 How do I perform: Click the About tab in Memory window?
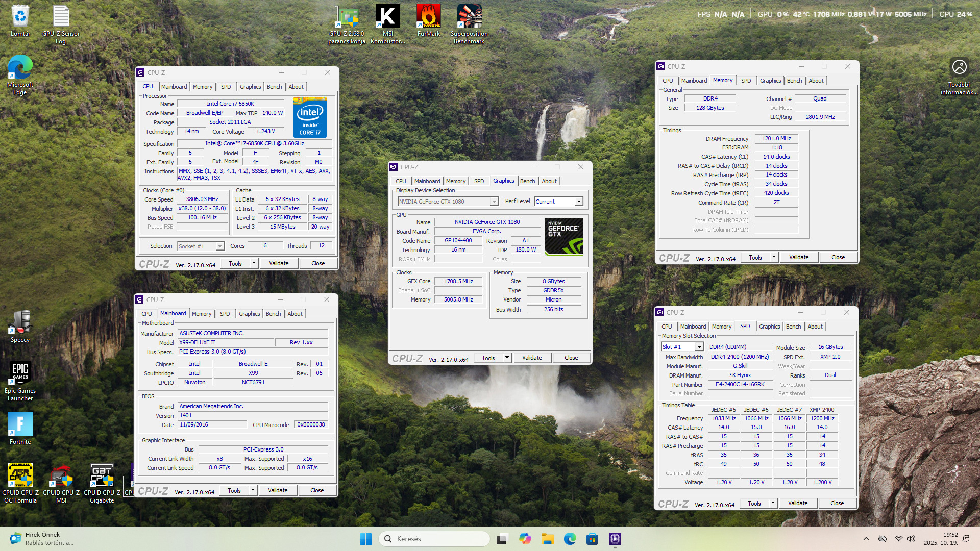pyautogui.click(x=816, y=81)
